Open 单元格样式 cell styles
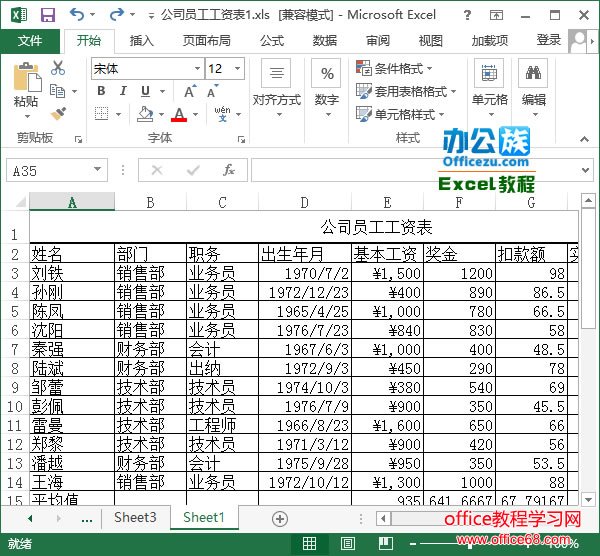The image size is (600, 556). pyautogui.click(x=400, y=114)
